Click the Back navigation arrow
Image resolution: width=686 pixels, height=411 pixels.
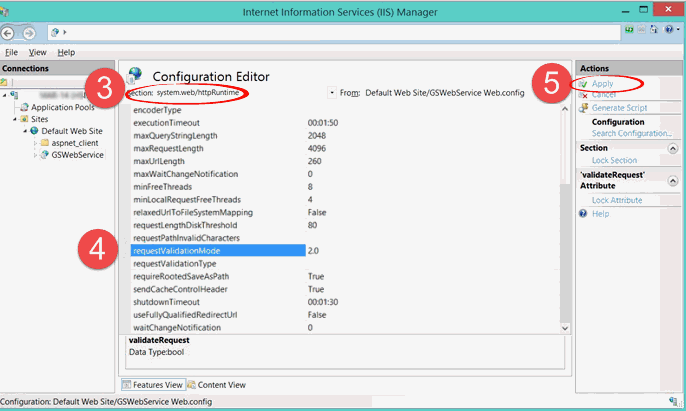pos(11,32)
